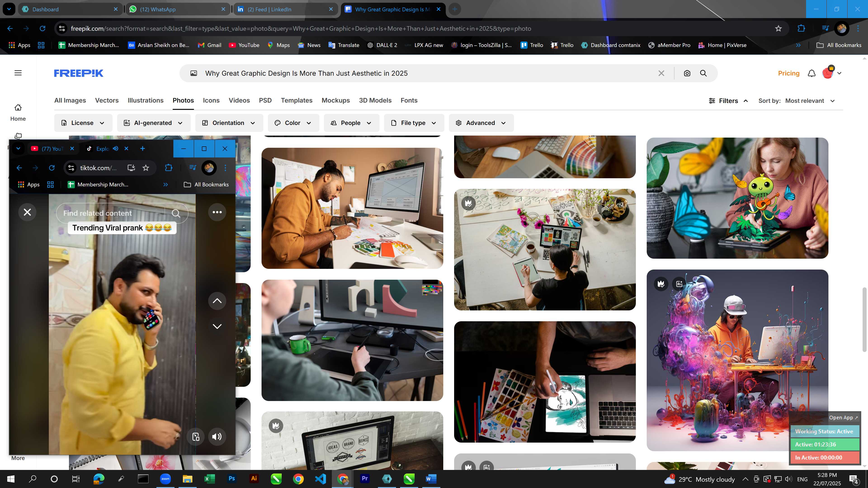Screen dimensions: 868x488
Task: Open search by image camera icon
Action: (x=687, y=73)
